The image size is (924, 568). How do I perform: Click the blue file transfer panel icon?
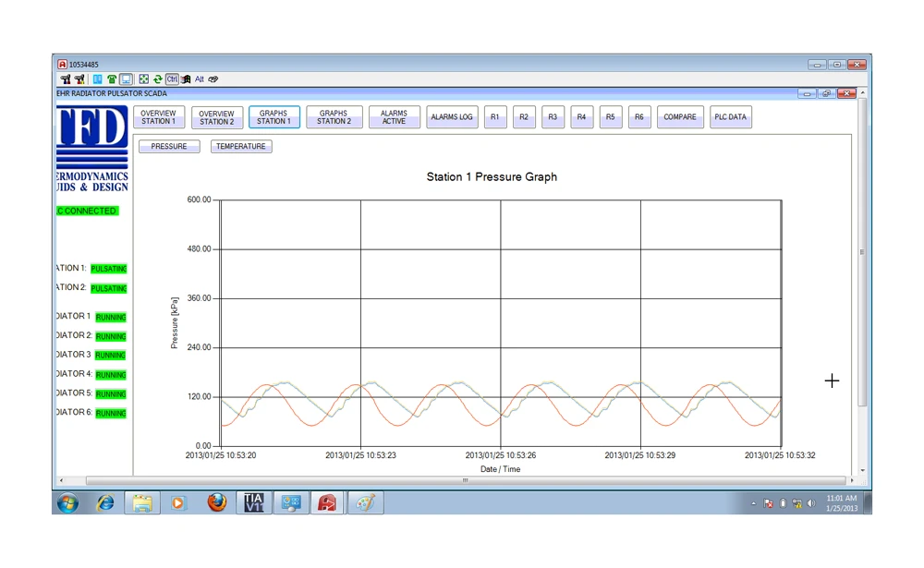97,79
